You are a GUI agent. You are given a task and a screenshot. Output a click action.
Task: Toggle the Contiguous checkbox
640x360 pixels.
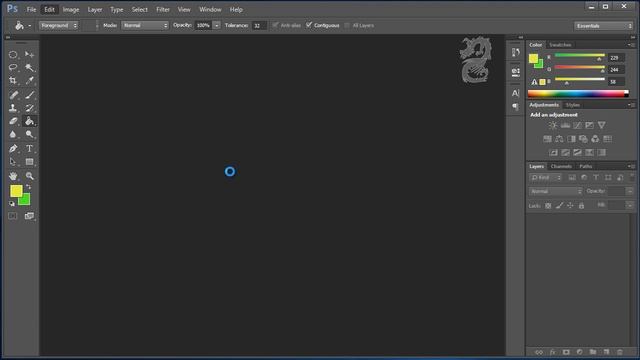coord(309,25)
